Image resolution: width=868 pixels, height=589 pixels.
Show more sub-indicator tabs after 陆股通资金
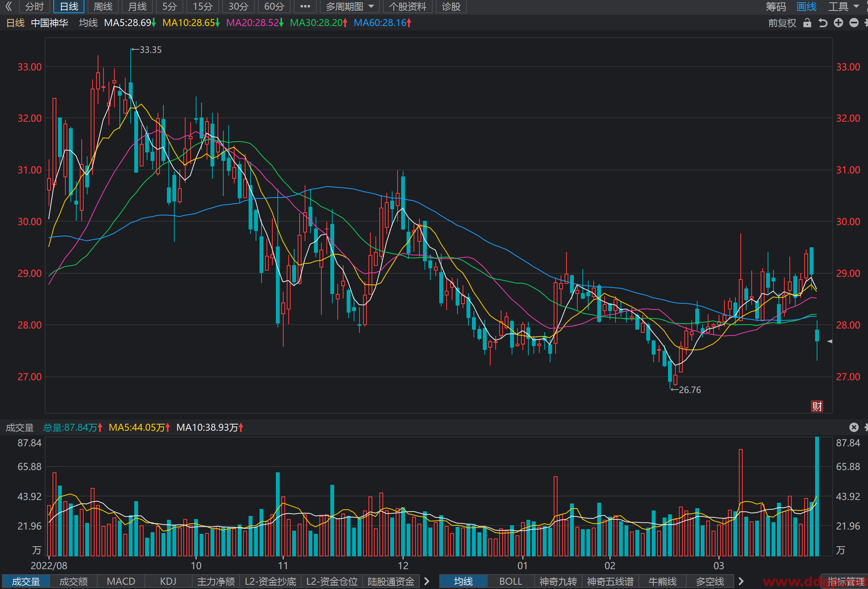pyautogui.click(x=427, y=581)
